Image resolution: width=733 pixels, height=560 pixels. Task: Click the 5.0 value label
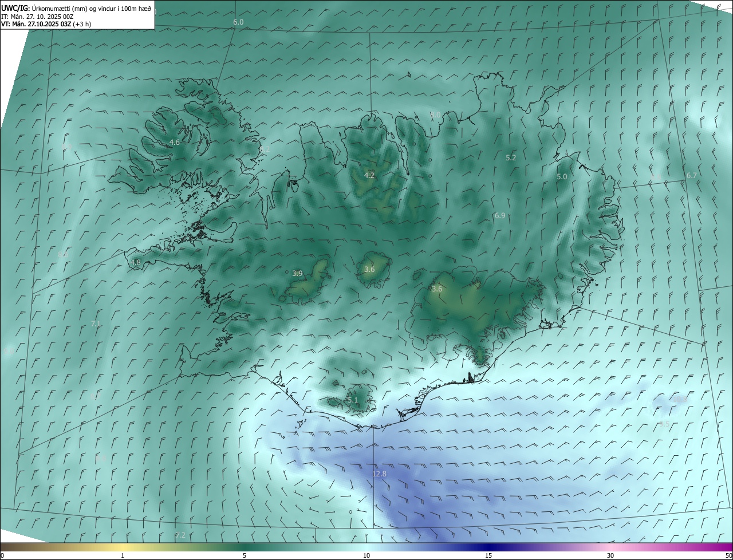click(x=562, y=177)
